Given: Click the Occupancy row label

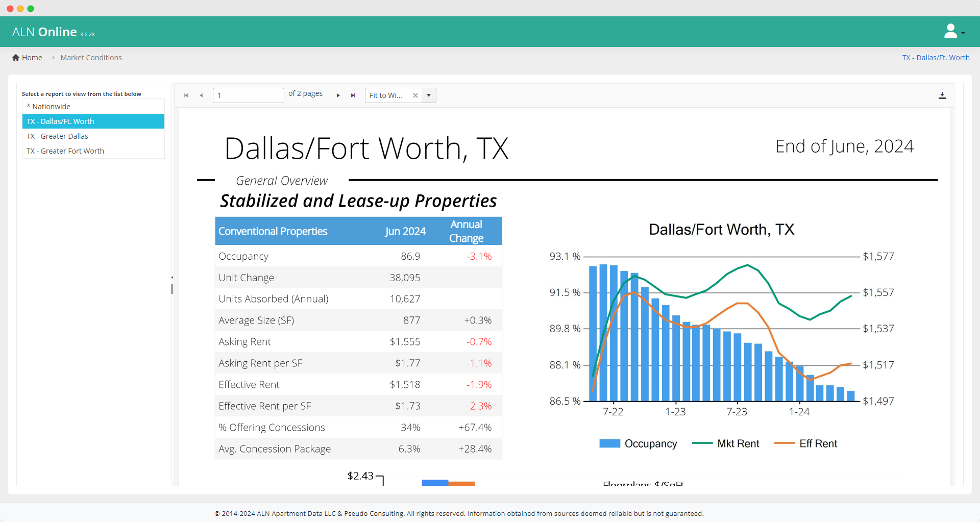Looking at the screenshot, I should (243, 256).
